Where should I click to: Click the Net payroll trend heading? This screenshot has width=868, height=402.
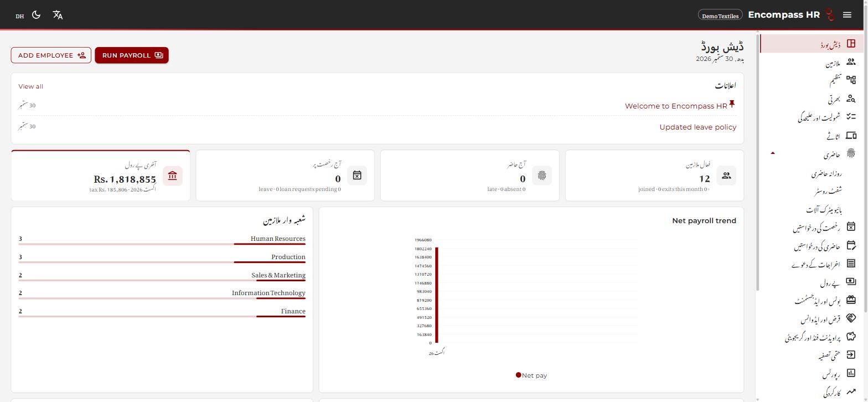pyautogui.click(x=704, y=221)
